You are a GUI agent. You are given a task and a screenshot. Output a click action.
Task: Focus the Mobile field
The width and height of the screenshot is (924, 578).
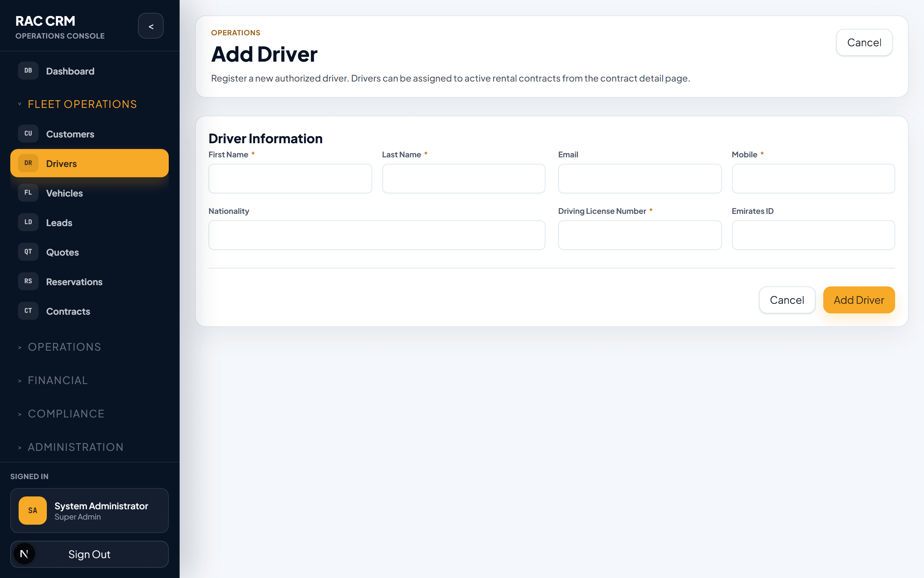tap(813, 179)
